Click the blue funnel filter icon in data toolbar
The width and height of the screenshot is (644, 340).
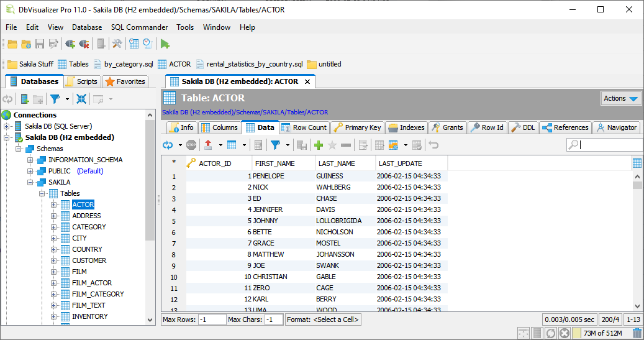[x=275, y=145]
